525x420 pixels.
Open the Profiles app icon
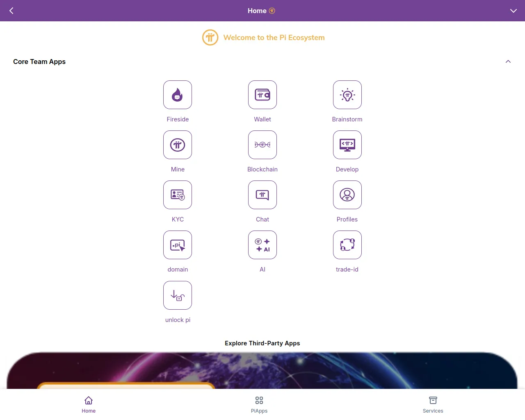(x=347, y=195)
